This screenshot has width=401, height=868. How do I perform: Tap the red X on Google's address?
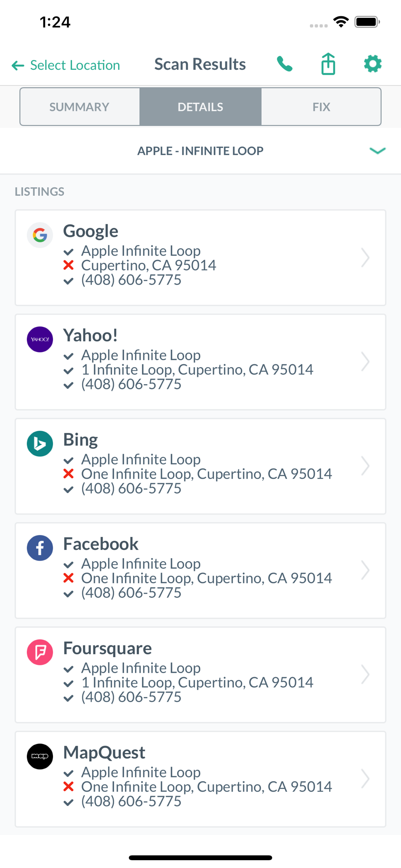[69, 265]
